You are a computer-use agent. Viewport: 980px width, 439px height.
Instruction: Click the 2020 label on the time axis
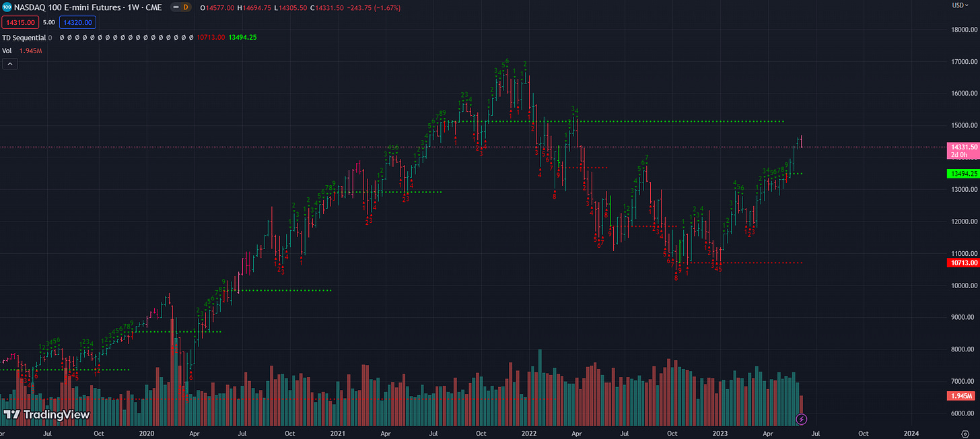point(147,433)
